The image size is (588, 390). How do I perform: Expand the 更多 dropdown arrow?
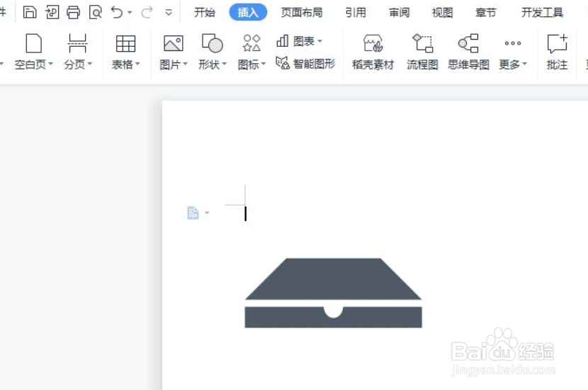[525, 64]
